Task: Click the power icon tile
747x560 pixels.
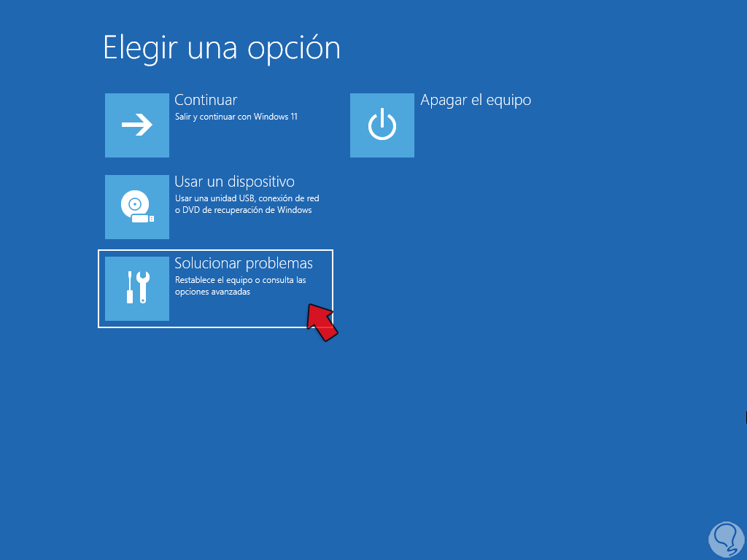Action: [x=382, y=125]
